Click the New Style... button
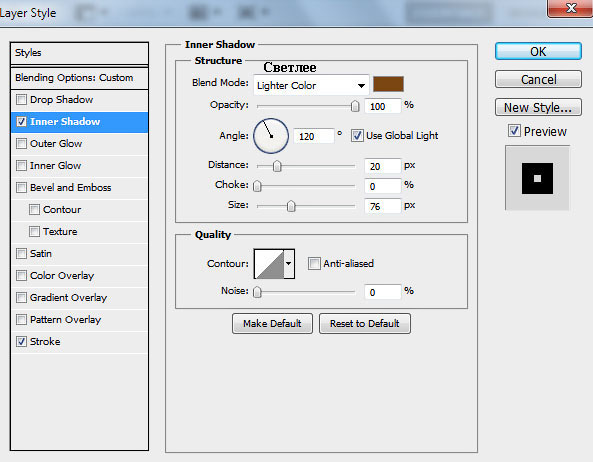This screenshot has height=462, width=593. [x=538, y=107]
